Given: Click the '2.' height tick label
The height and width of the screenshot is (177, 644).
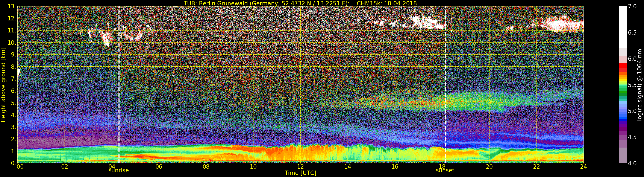Looking at the screenshot, I should (13, 139).
